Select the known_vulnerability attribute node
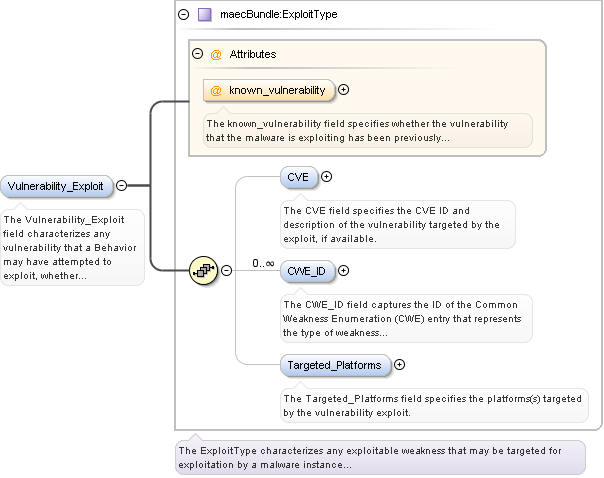Screen dimensions: 604x478 tap(270, 90)
